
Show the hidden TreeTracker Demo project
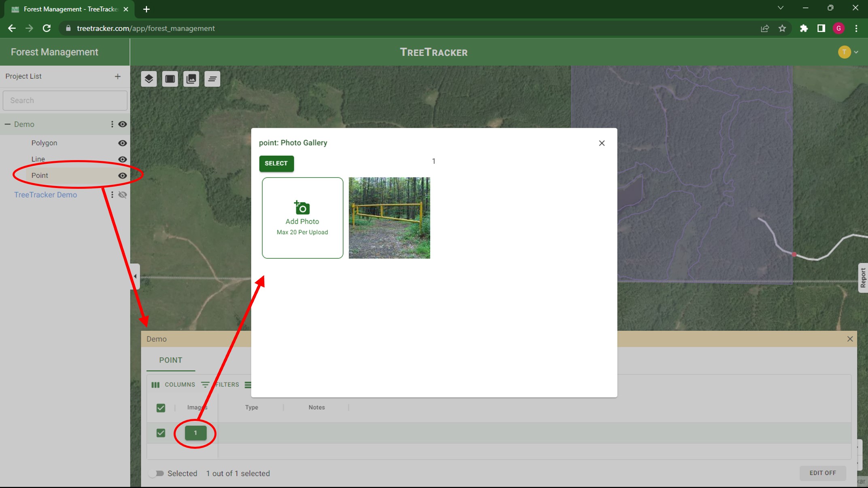[123, 194]
